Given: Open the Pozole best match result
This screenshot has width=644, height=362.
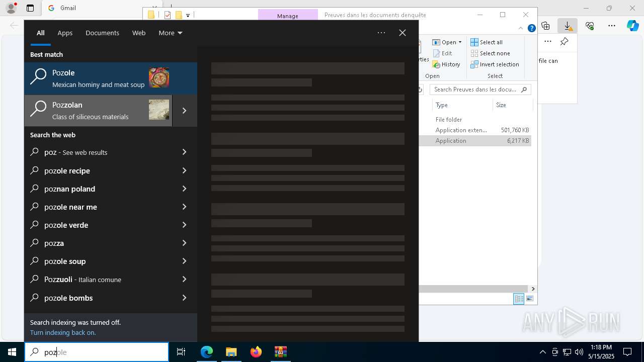Looking at the screenshot, I should tap(111, 78).
